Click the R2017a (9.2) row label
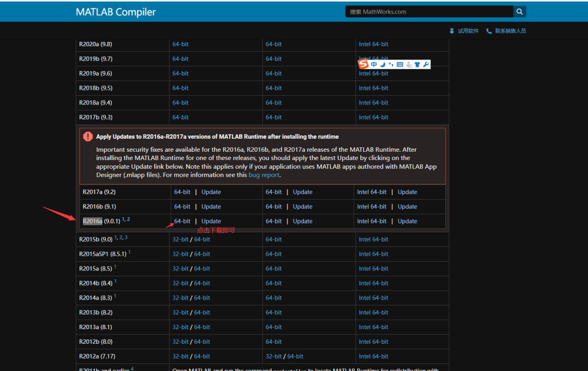This screenshot has height=371, width=588. click(99, 192)
